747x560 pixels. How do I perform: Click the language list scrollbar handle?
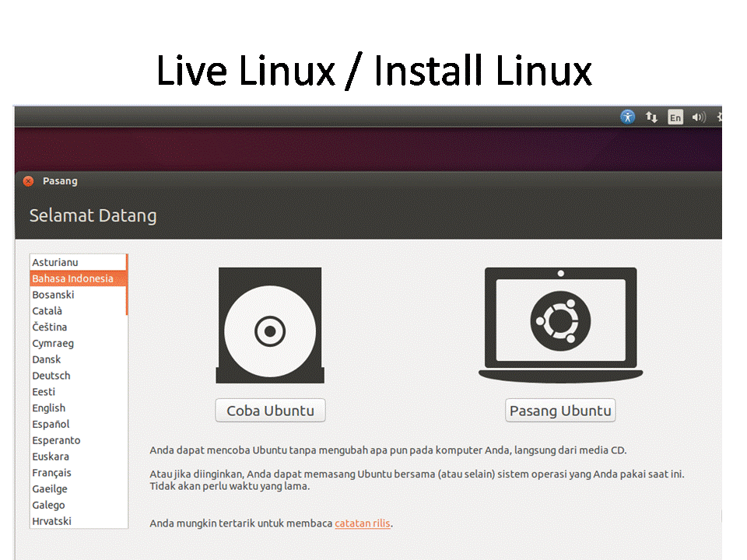[127, 285]
